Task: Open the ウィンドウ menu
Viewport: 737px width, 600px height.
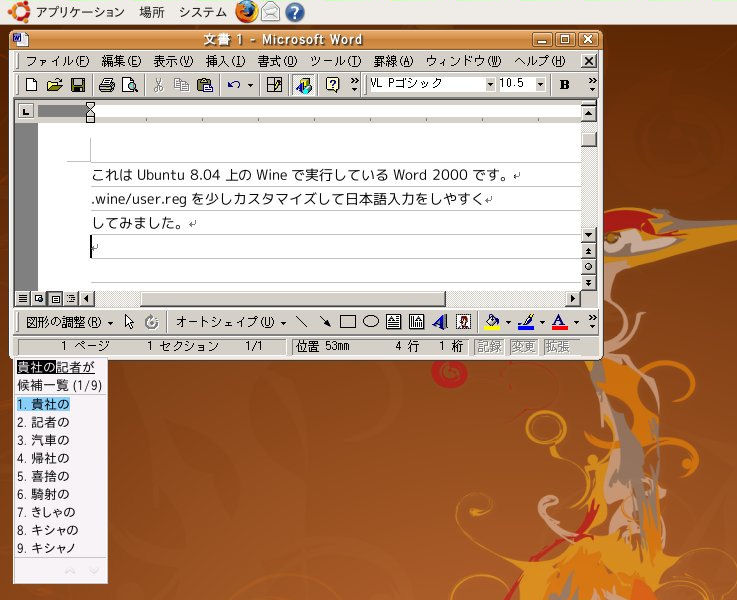Action: [x=463, y=61]
